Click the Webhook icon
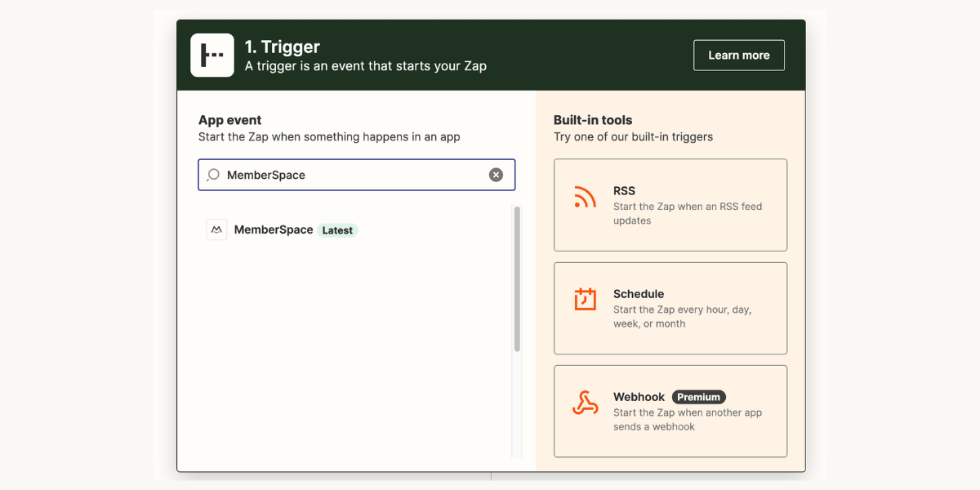Viewport: 980px width, 490px height. [585, 403]
